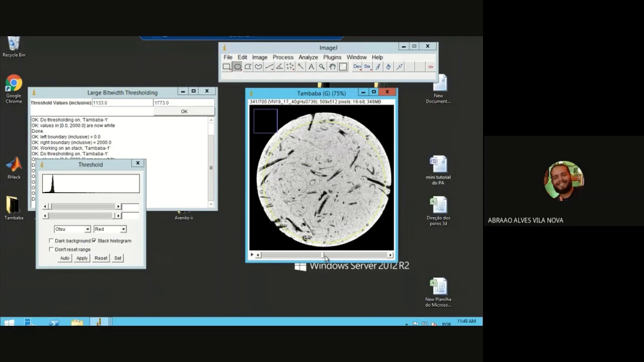
Task: Open the New Document desktop file
Action: pos(439,89)
